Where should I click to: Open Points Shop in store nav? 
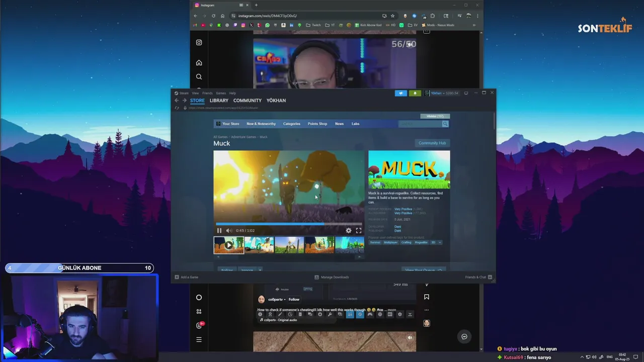point(317,124)
